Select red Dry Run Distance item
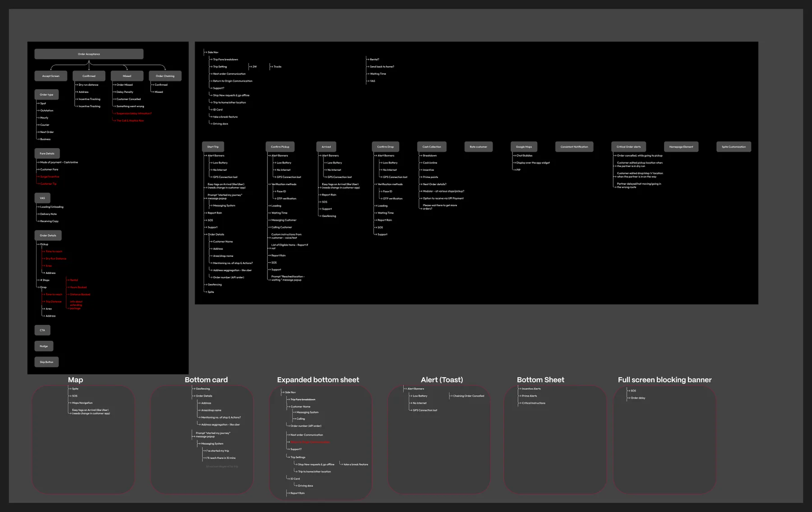The width and height of the screenshot is (812, 512). point(56,259)
